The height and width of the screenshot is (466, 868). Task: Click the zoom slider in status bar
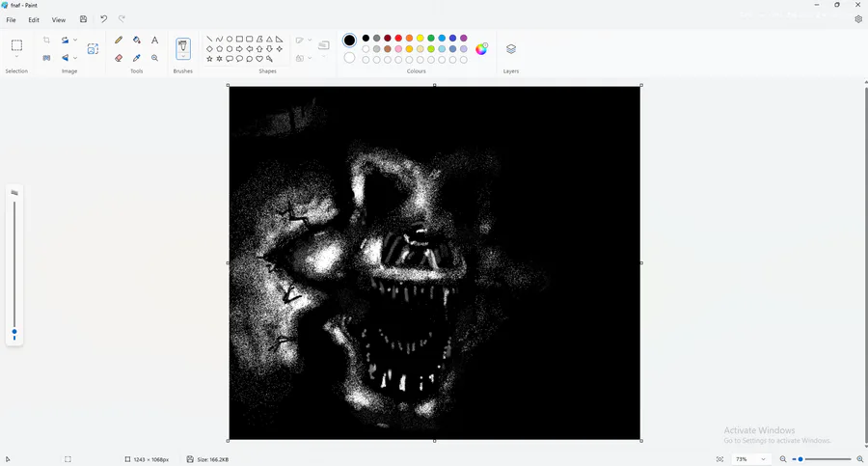coord(822,459)
